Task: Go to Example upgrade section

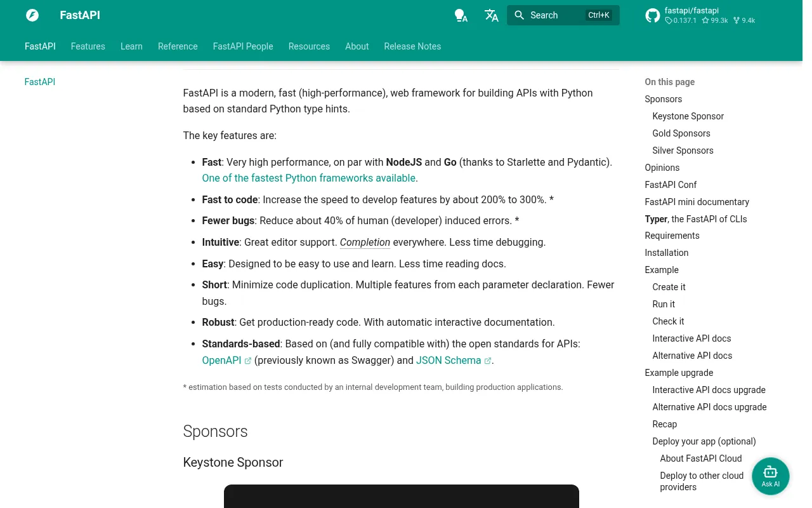Action: [x=679, y=373]
